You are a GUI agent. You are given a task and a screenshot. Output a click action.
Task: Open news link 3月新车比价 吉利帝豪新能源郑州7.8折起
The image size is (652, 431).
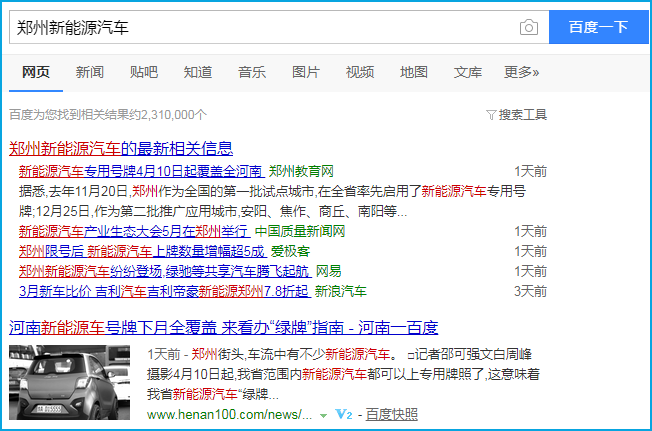165,291
